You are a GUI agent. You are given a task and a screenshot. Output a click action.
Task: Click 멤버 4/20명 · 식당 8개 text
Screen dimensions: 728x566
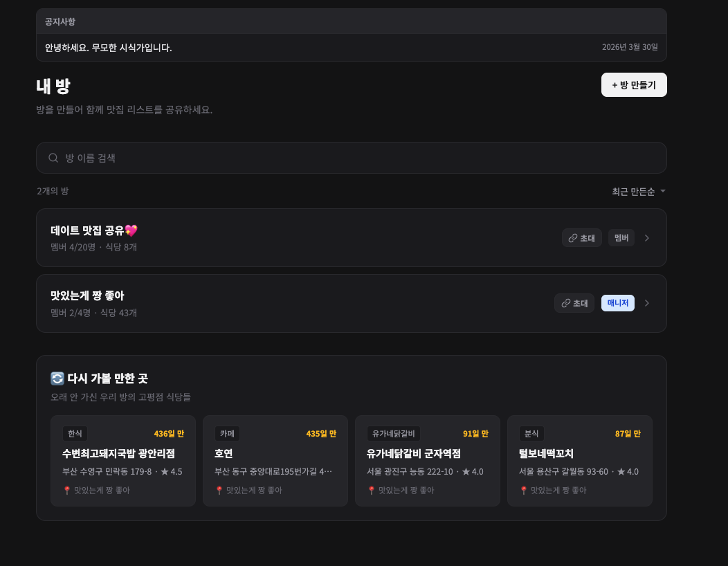(x=94, y=247)
